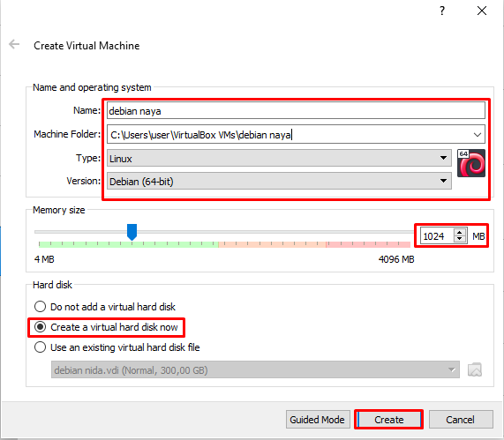Open the Version dropdown showing Debian (64-bit)
The image size is (504, 440).
[279, 182]
